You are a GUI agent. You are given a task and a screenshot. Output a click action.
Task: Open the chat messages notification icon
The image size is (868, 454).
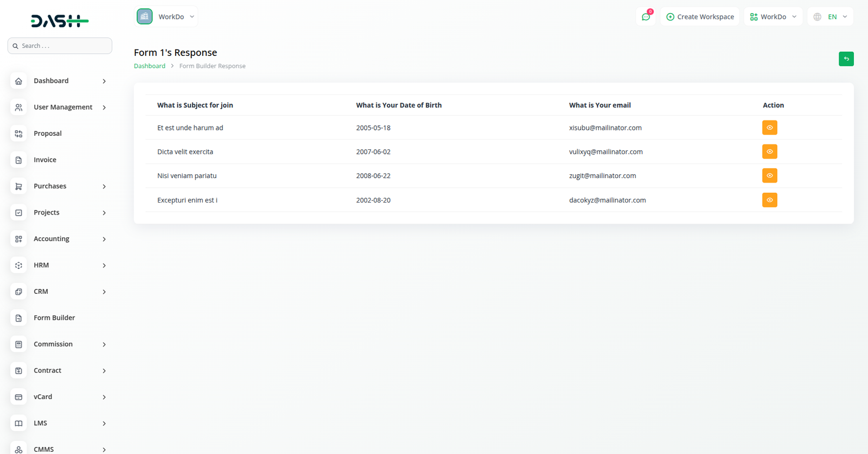(x=646, y=17)
